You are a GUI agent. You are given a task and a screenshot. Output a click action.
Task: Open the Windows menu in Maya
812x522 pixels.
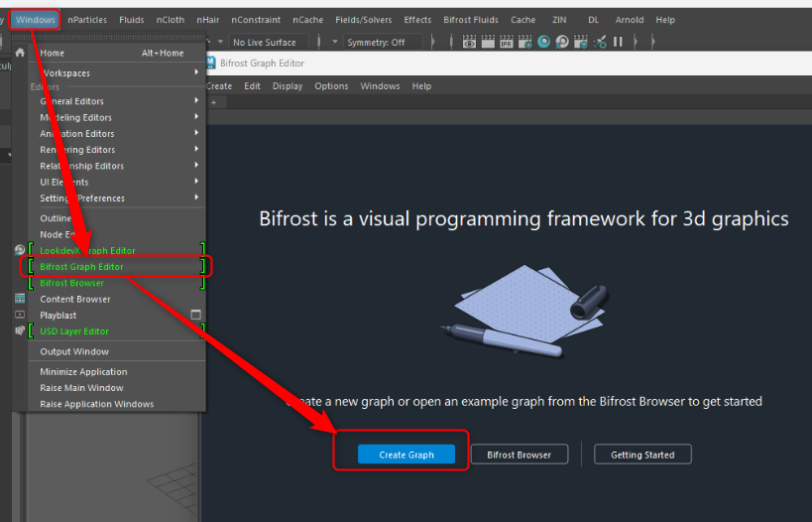tap(36, 20)
